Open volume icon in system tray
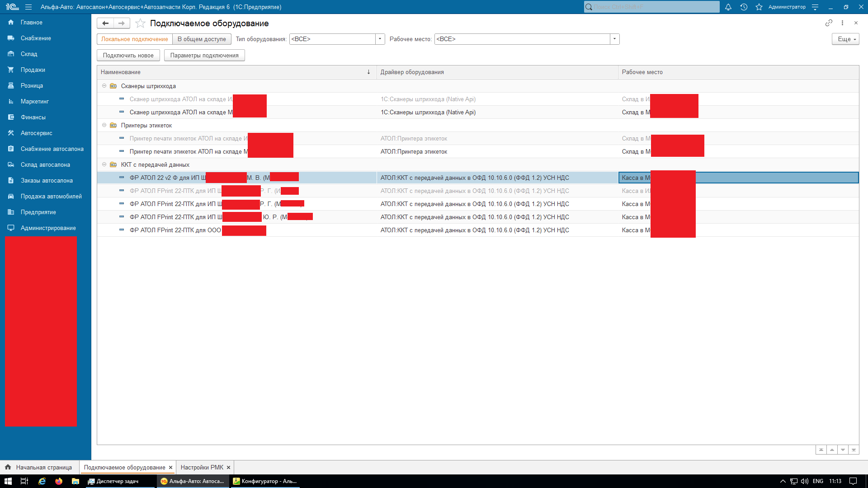This screenshot has width=868, height=488. click(x=805, y=481)
